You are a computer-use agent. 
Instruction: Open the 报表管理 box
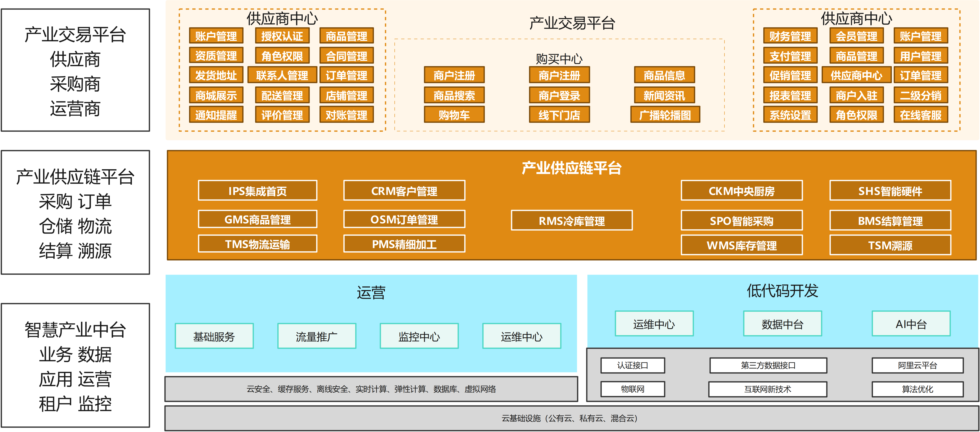click(x=790, y=95)
